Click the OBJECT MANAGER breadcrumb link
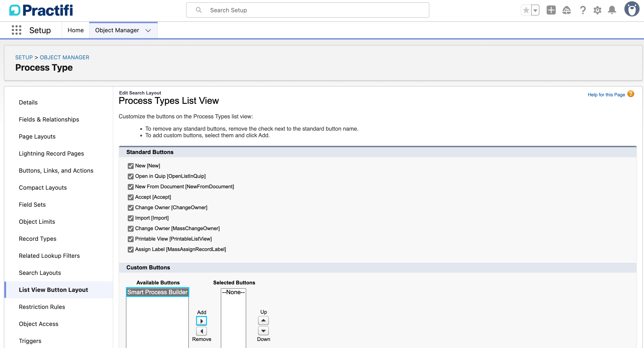The width and height of the screenshot is (644, 348). (x=64, y=57)
